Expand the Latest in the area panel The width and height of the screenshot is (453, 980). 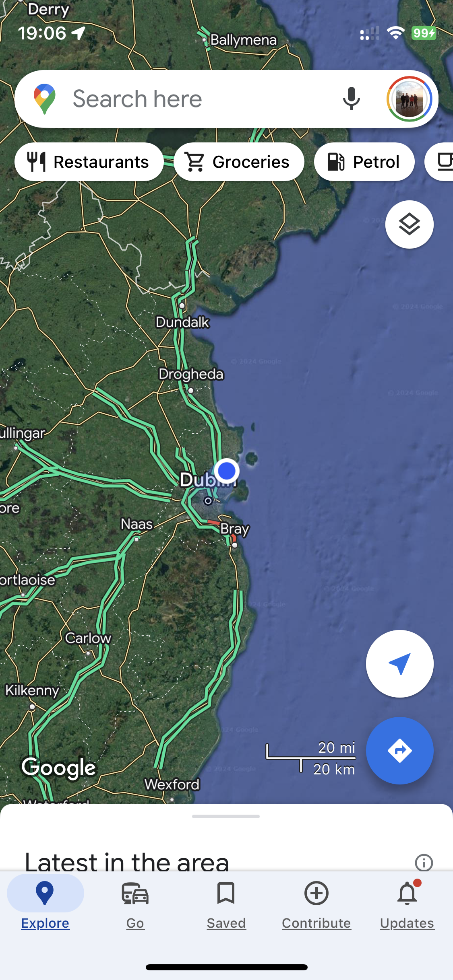(127, 861)
